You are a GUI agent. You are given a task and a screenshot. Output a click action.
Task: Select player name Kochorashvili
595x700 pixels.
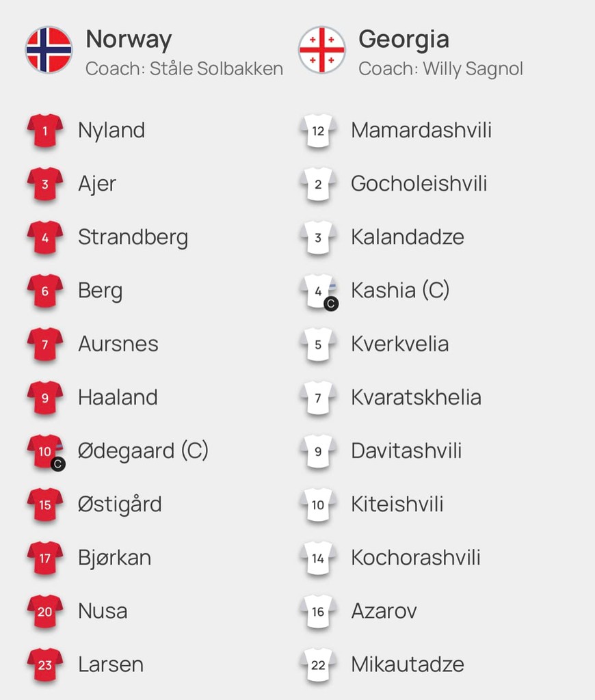coord(416,558)
